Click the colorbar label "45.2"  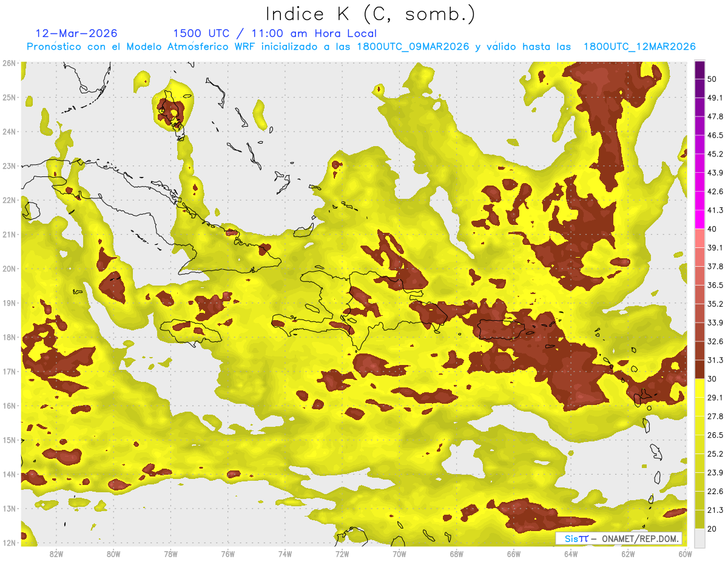pos(715,154)
